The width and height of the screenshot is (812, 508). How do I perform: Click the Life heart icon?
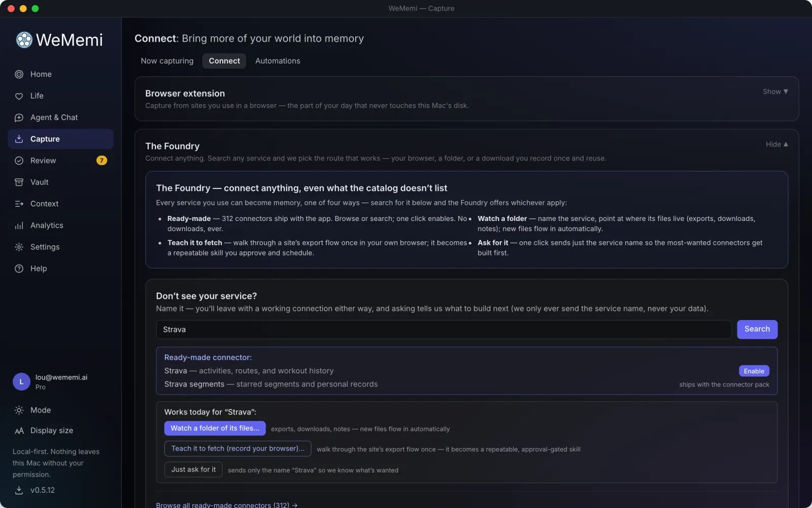[19, 96]
